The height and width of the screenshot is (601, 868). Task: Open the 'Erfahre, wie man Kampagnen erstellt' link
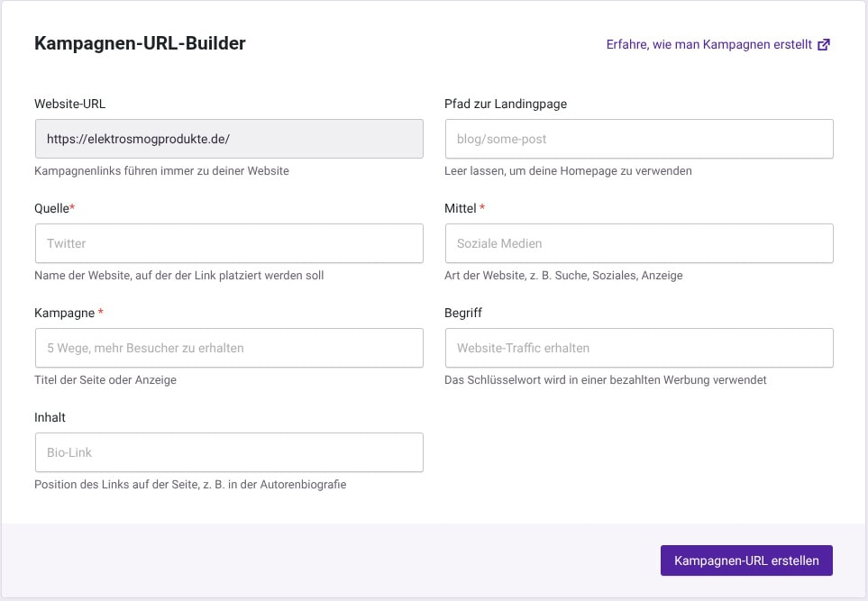click(709, 44)
